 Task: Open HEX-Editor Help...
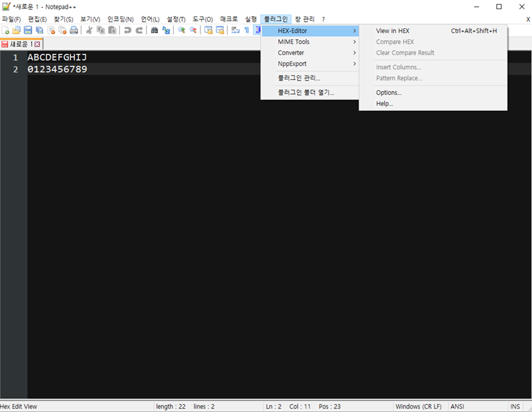[x=433, y=104]
